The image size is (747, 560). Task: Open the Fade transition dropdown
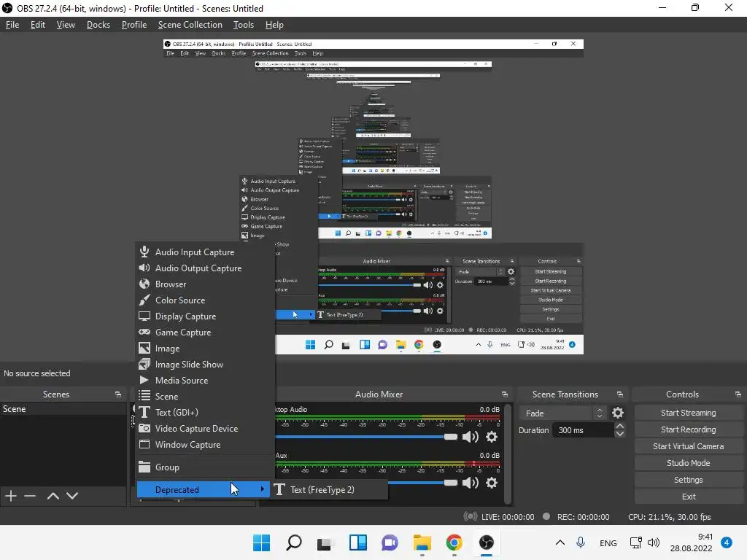(562, 413)
